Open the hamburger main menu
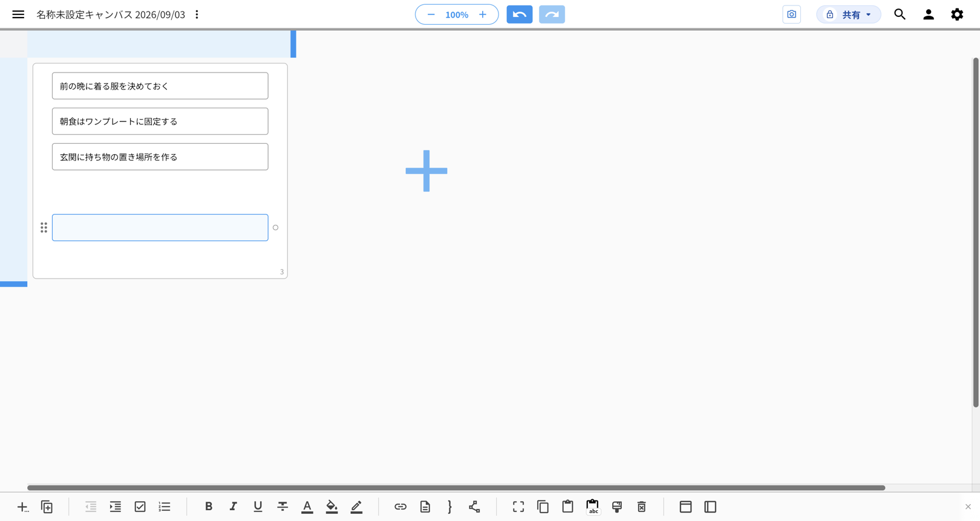Screen dimensions: 980x521 [x=18, y=15]
